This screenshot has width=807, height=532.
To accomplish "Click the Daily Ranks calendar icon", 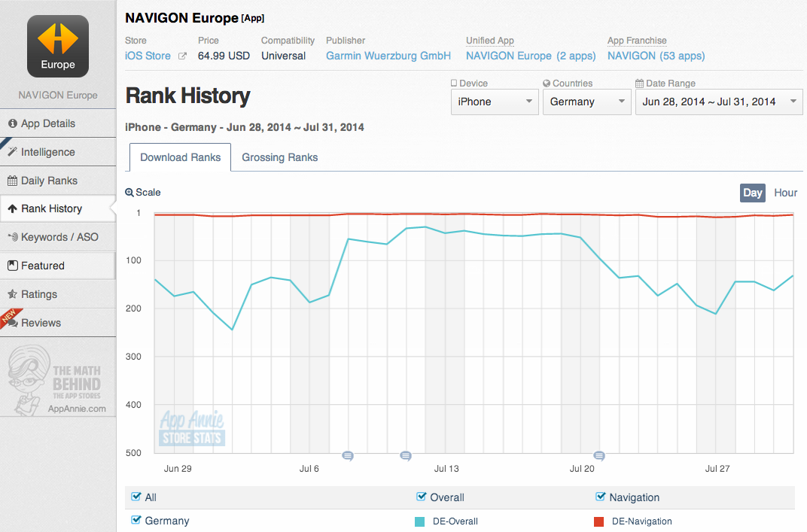I will 12,181.
